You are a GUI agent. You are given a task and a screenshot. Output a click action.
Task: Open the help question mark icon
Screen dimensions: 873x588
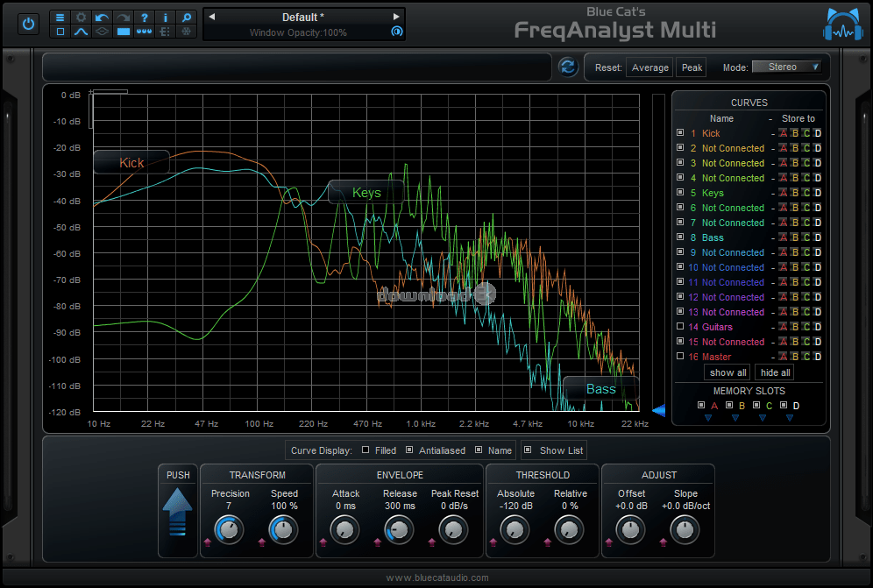coord(145,18)
